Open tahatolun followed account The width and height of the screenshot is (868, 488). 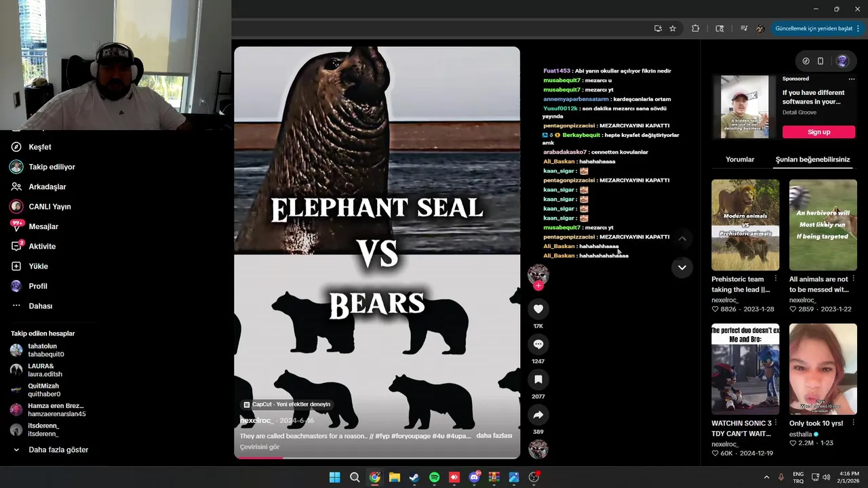click(x=47, y=350)
